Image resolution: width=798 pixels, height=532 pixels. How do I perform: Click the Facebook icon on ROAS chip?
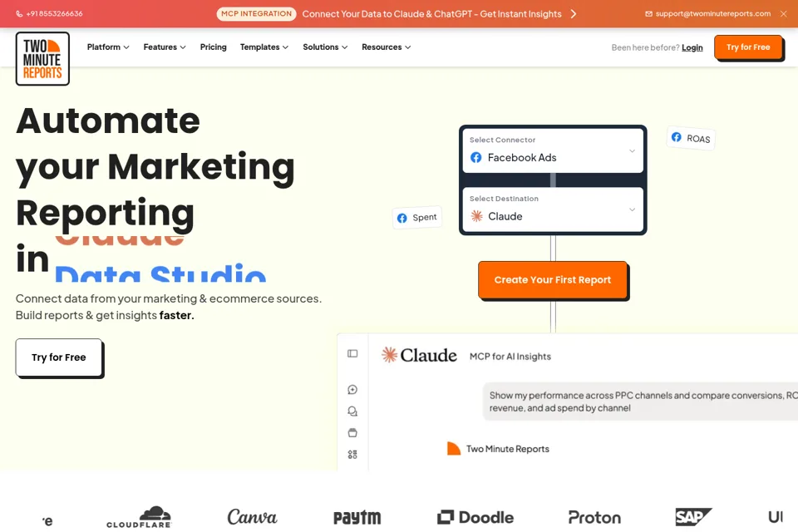point(677,137)
